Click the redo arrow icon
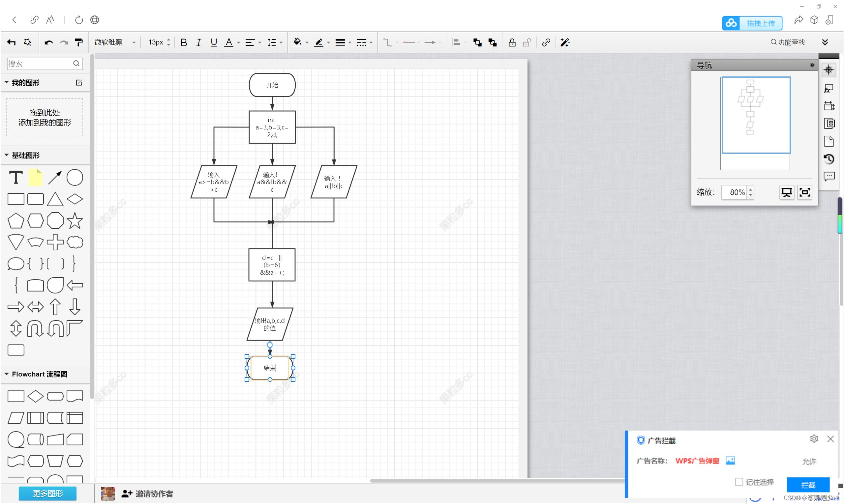The image size is (844, 504). 64,42
